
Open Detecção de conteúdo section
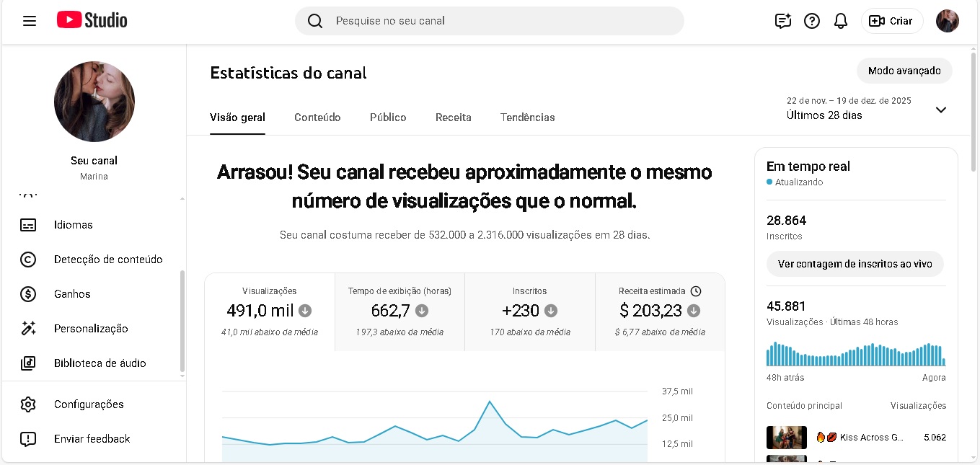108,260
